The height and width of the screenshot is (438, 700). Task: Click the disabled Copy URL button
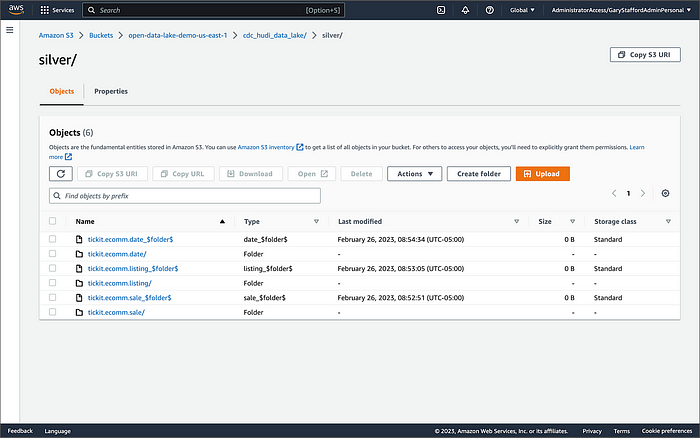point(183,174)
